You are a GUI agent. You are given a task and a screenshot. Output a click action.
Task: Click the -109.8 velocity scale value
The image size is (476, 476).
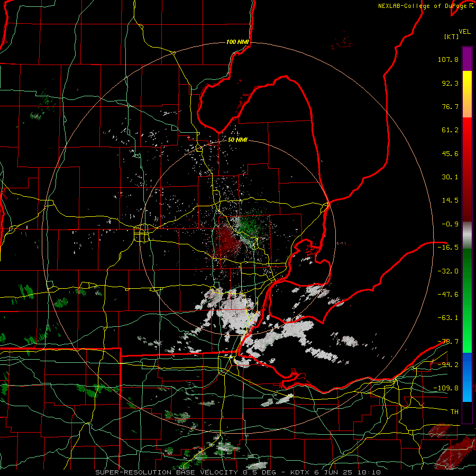tap(446, 388)
